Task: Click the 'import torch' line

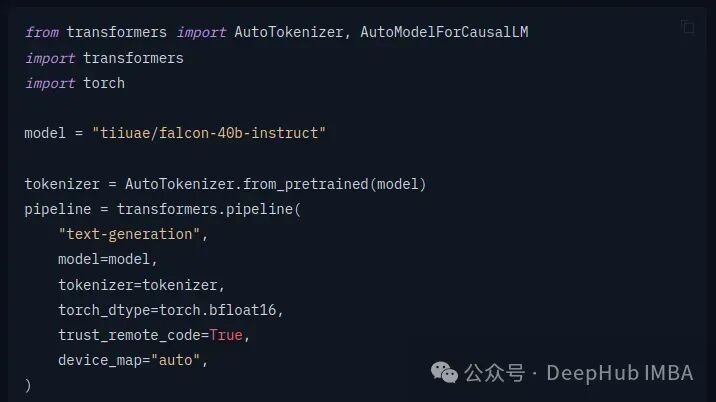Action: coord(76,83)
